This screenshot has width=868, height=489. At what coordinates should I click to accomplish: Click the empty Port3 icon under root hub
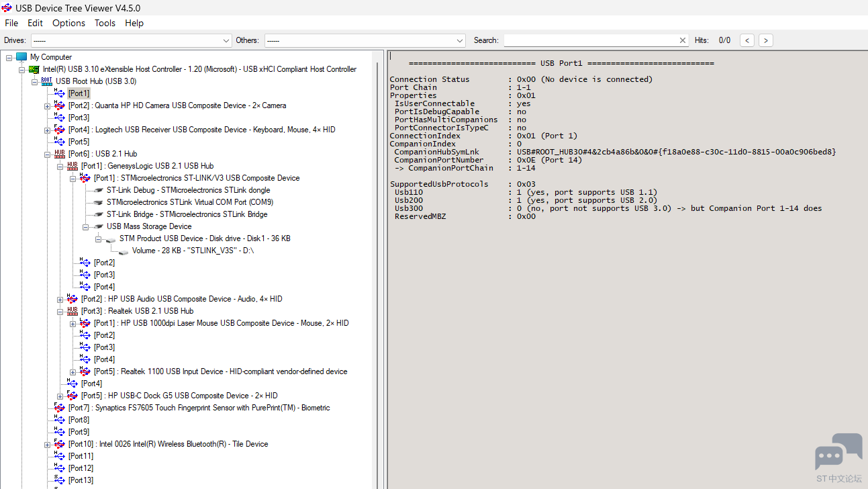(59, 118)
